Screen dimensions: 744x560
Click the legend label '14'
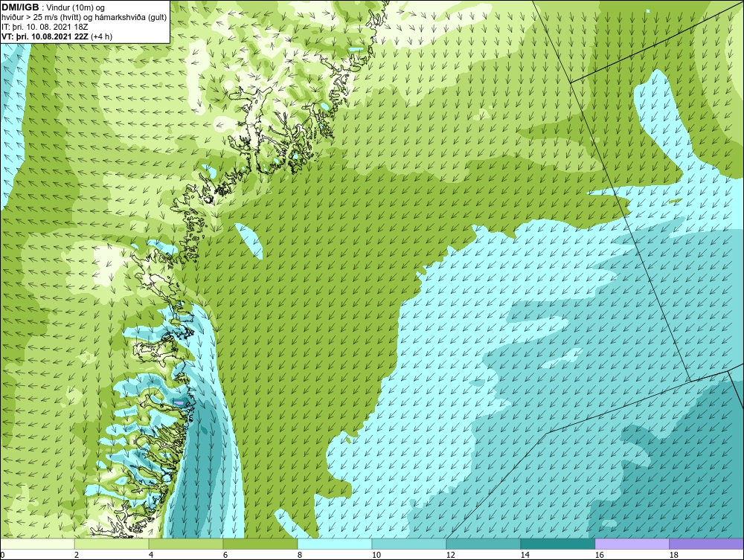point(525,555)
